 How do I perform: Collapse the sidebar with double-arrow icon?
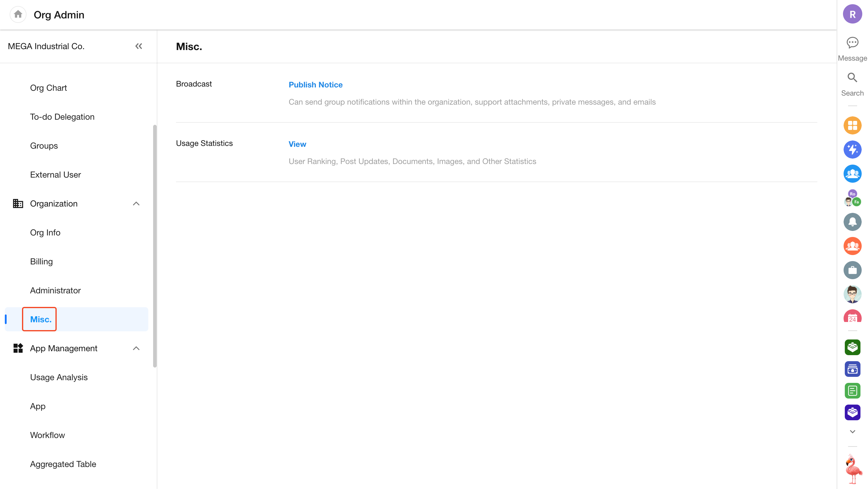[139, 46]
